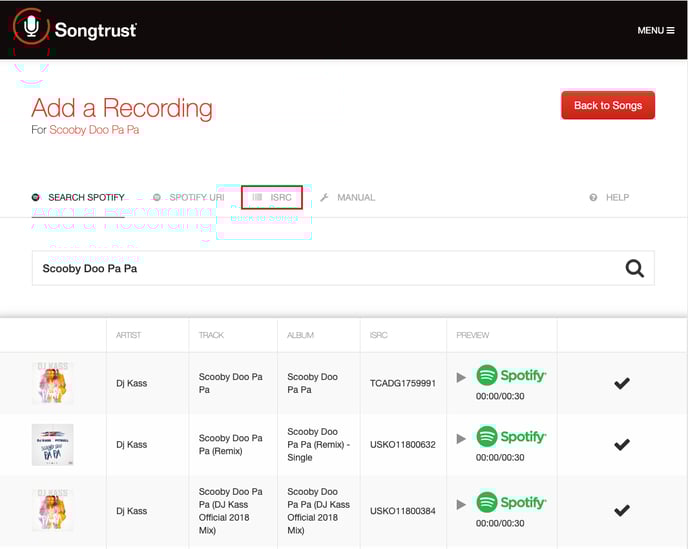
Task: Open the Scooby Doo Pa Pa song link
Action: [x=94, y=130]
